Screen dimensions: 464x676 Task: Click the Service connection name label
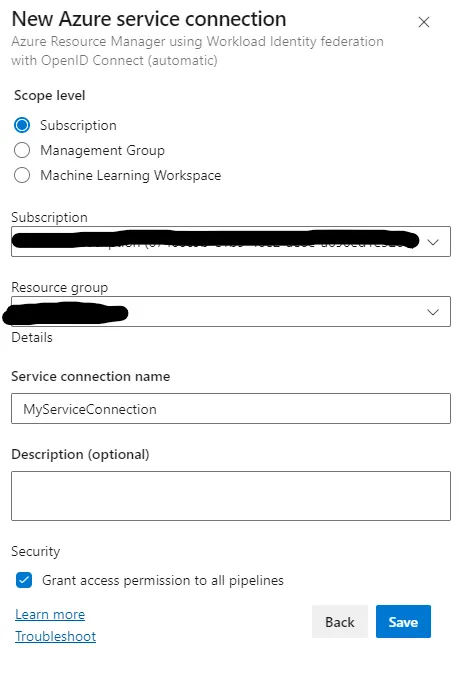tap(91, 376)
